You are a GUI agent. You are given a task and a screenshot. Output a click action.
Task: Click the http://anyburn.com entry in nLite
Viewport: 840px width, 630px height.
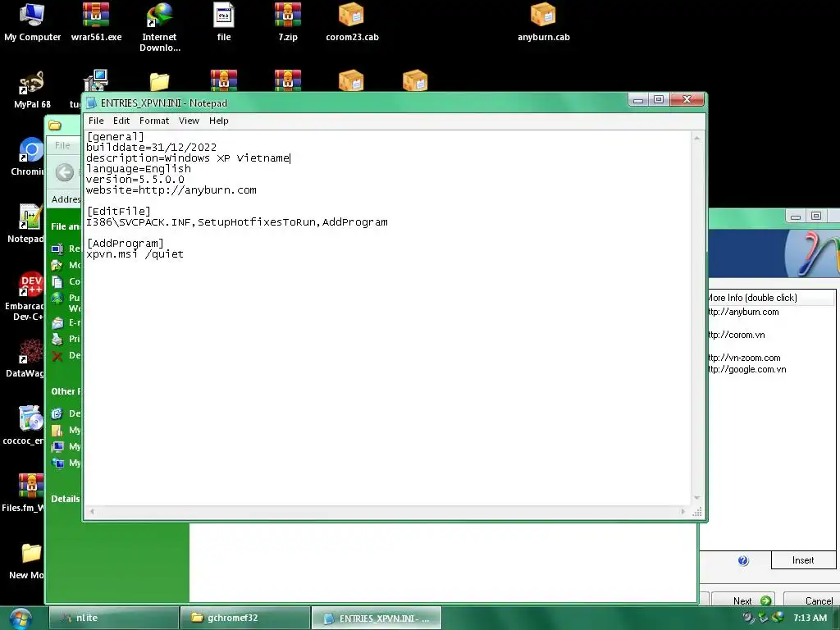click(x=743, y=312)
